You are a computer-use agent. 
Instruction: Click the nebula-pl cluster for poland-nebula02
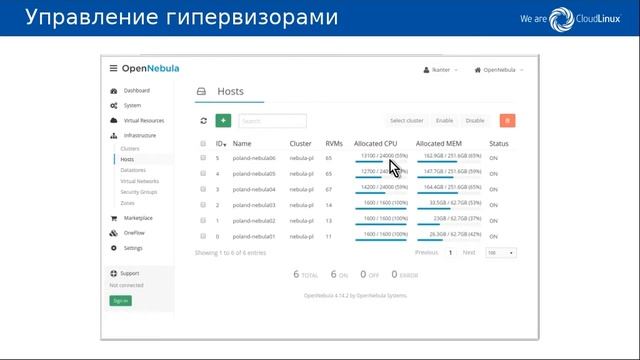[x=302, y=221]
